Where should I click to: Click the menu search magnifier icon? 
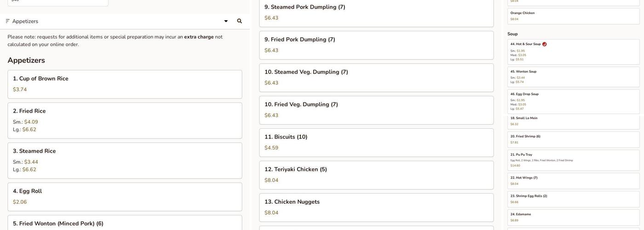pos(239,21)
